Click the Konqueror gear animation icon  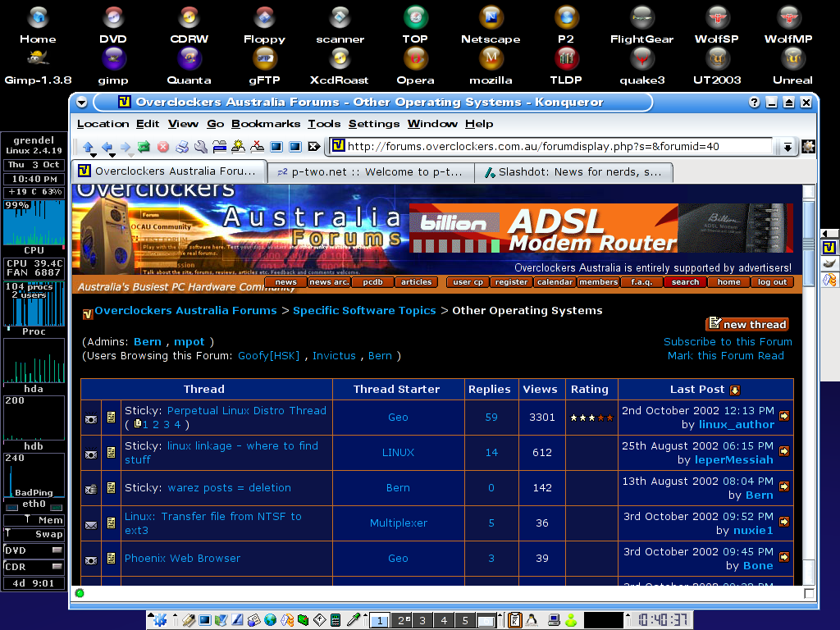808,146
